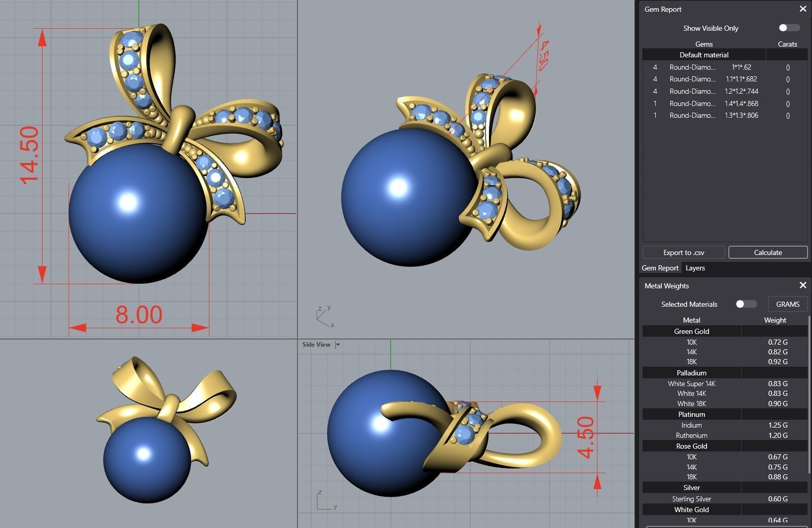Click the Default material header
The width and height of the screenshot is (812, 528).
click(x=704, y=55)
